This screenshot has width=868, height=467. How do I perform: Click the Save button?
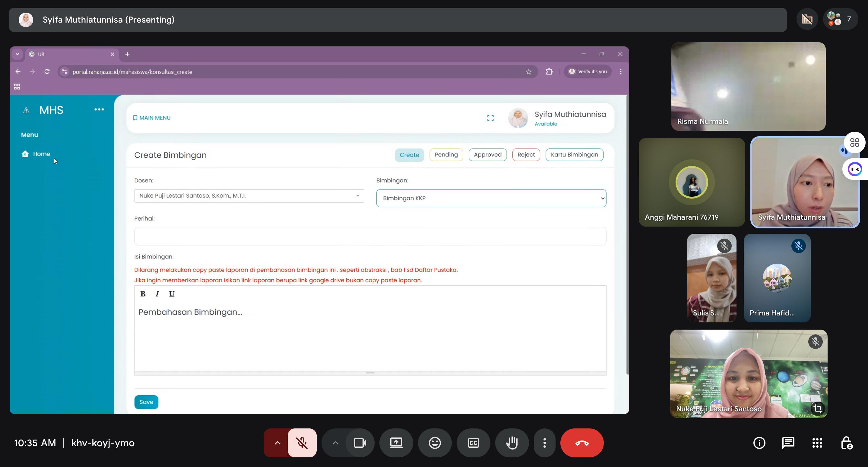(x=146, y=402)
